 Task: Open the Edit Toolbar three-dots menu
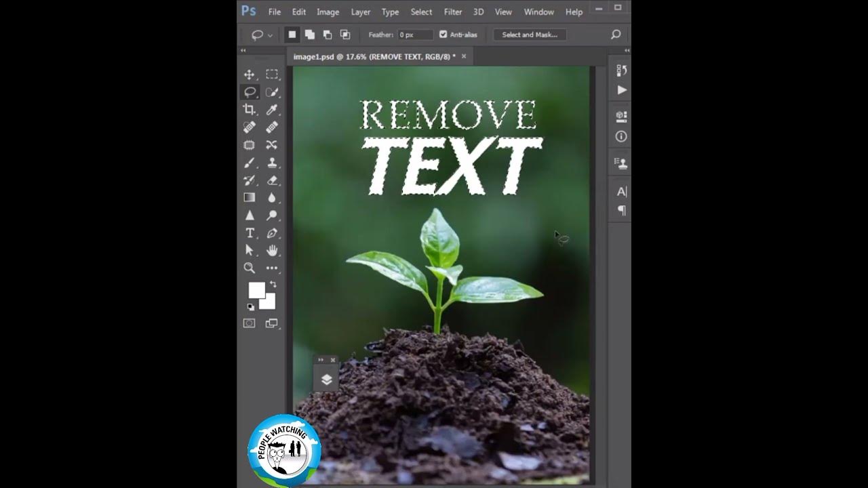point(272,268)
